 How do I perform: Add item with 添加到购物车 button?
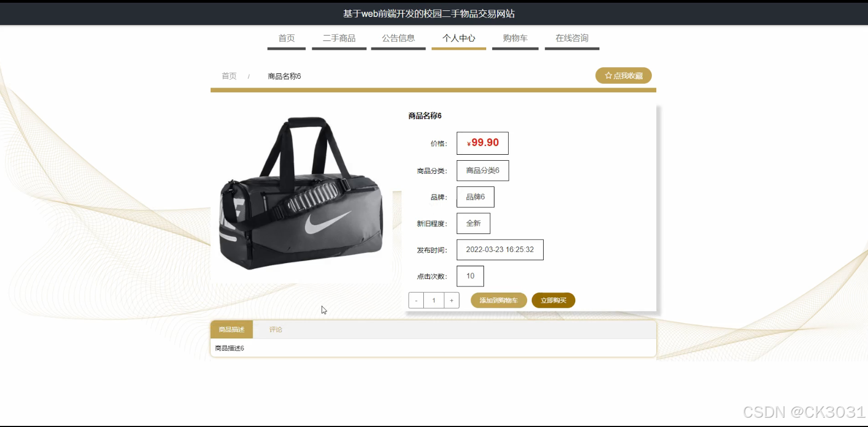499,300
